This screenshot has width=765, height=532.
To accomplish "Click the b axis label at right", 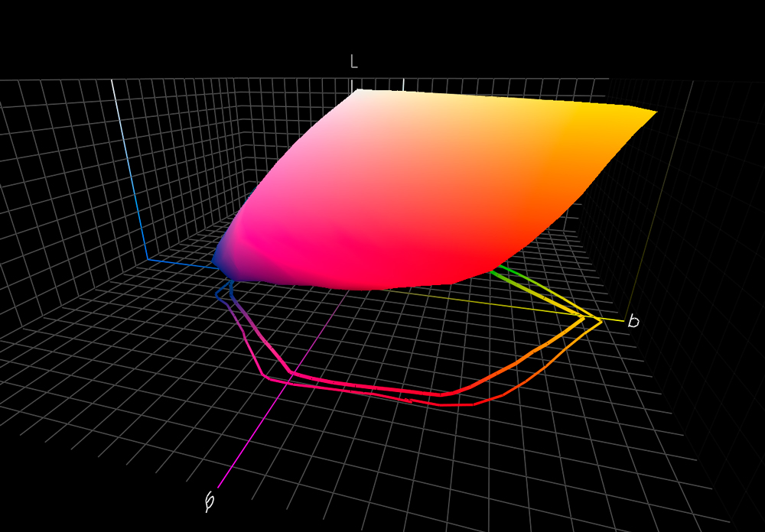I will 633,321.
